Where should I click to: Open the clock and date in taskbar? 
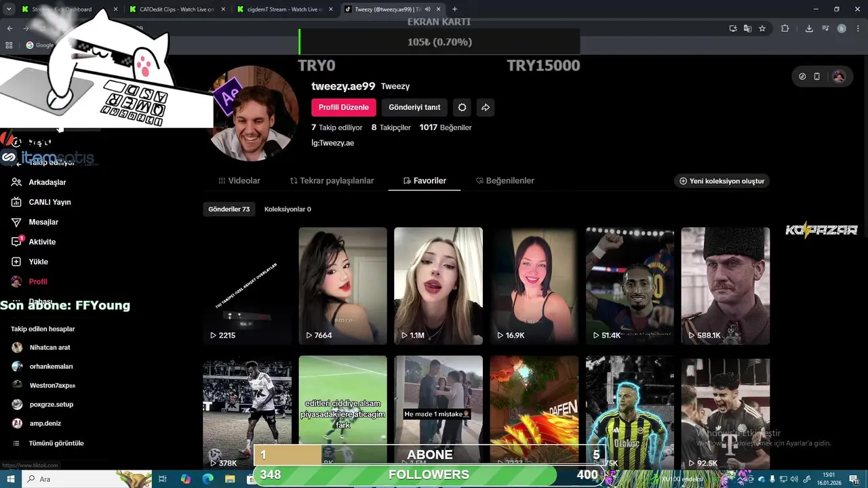click(829, 479)
